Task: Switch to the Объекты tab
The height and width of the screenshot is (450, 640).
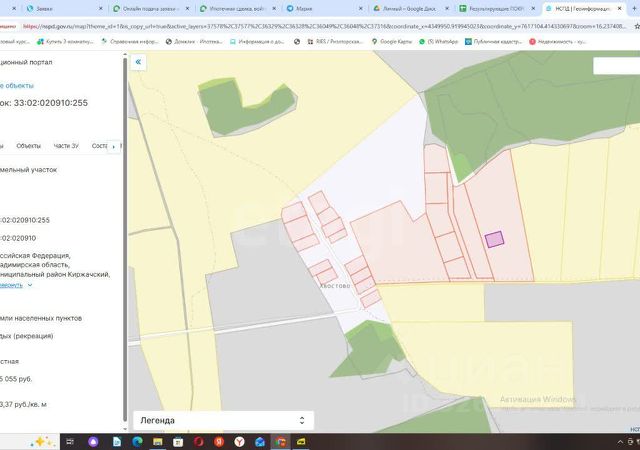Action: click(x=29, y=146)
